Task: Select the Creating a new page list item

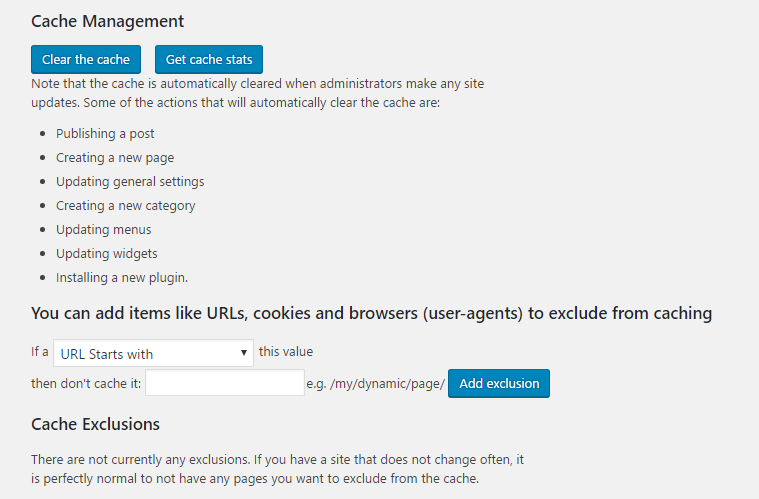Action: click(x=115, y=158)
